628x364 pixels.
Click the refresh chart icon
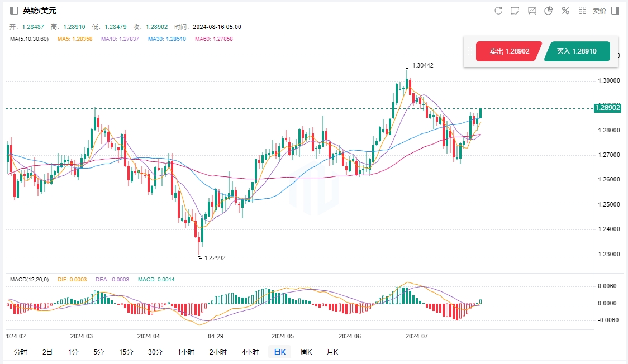click(x=498, y=11)
